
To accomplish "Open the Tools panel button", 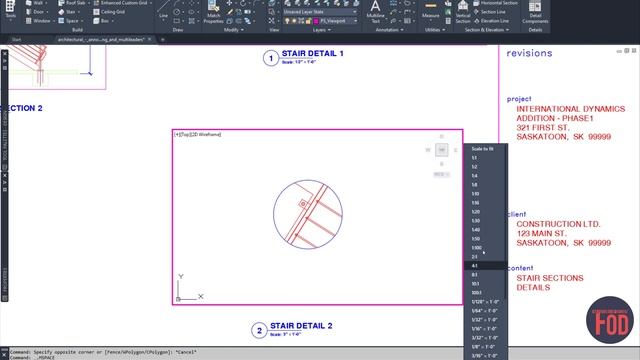I will [x=10, y=10].
